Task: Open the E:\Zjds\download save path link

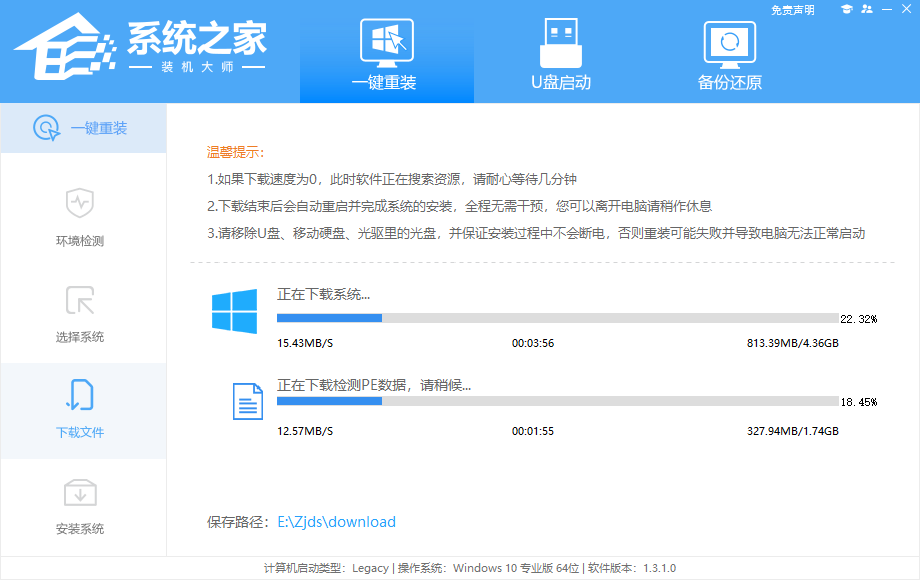Action: click(336, 522)
